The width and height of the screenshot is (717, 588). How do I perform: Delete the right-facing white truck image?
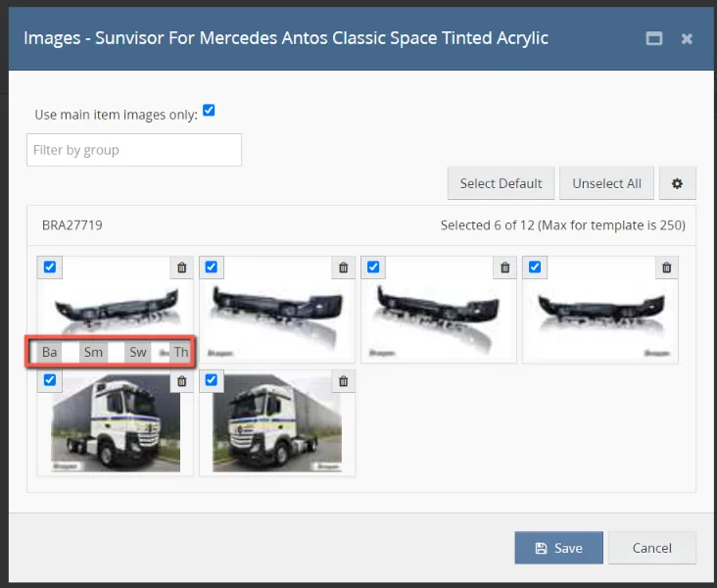181,380
